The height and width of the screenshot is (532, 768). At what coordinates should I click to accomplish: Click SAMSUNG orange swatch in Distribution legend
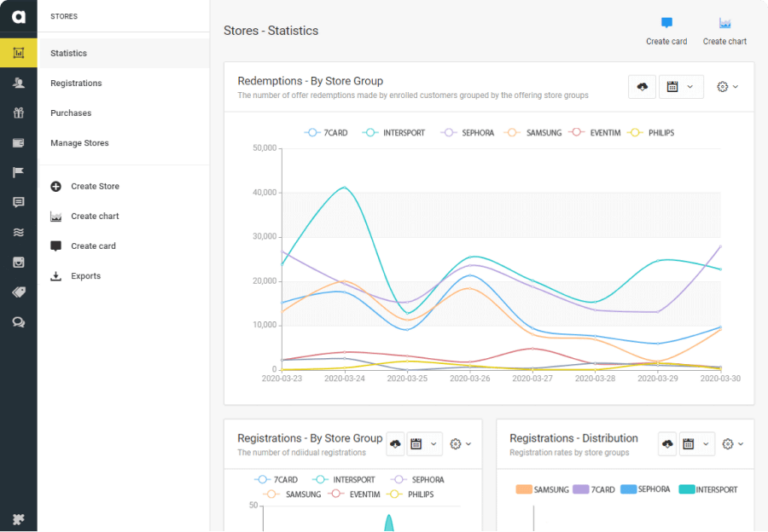[523, 489]
